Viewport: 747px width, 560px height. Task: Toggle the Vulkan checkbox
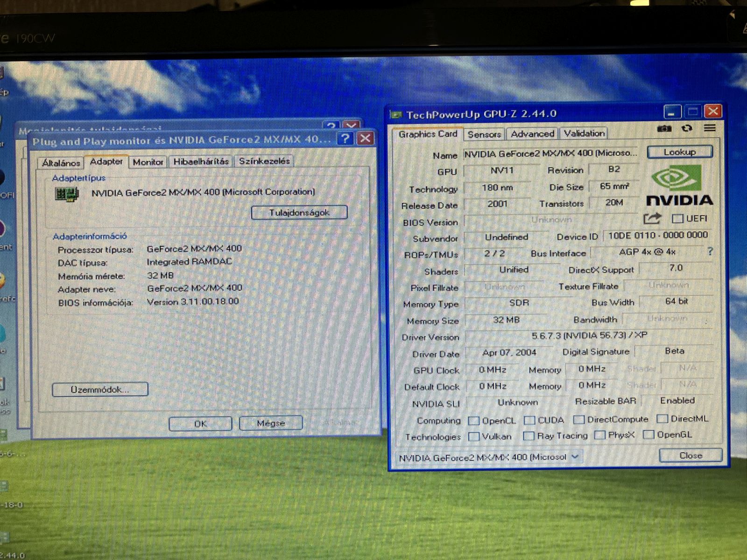pos(473,437)
